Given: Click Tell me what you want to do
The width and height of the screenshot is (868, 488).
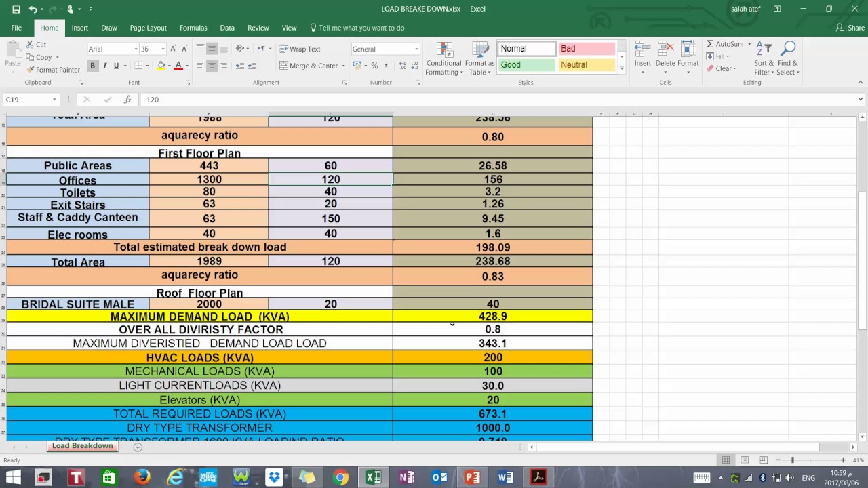Looking at the screenshot, I should [x=357, y=28].
